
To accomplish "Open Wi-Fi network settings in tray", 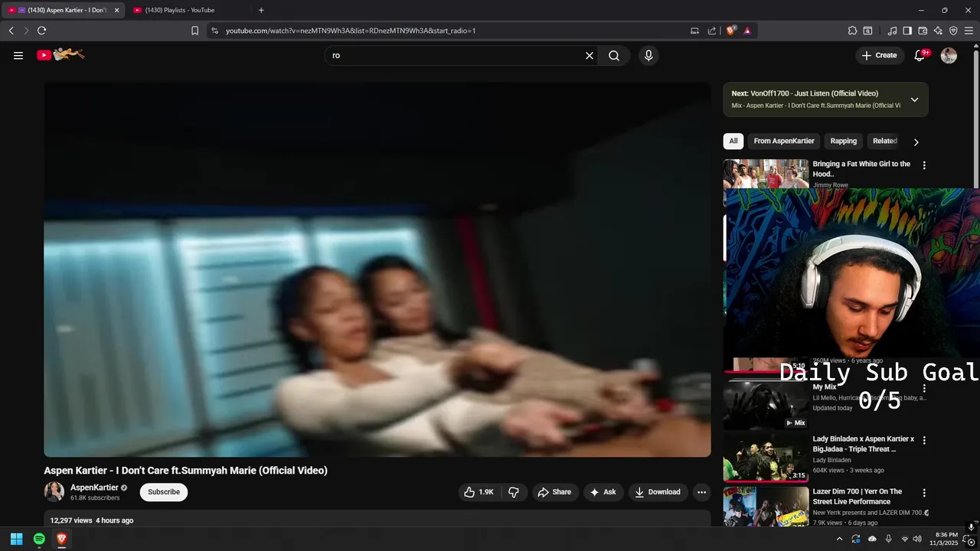I will coord(904,539).
